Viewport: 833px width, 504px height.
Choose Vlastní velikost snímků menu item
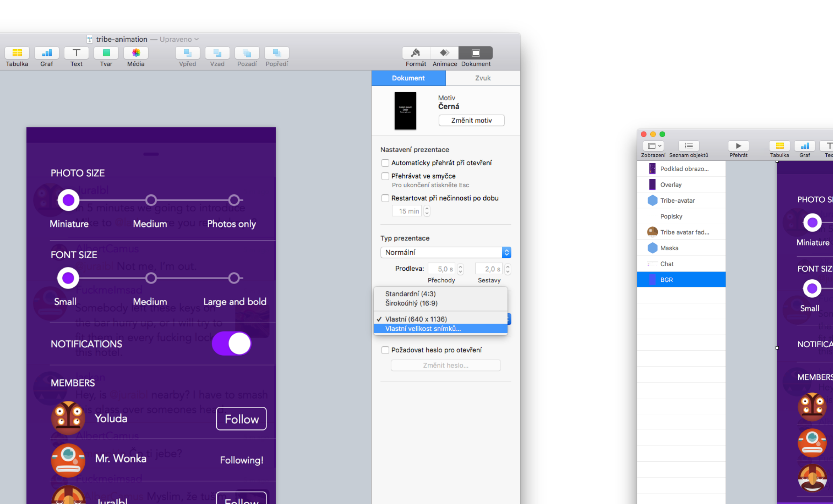[423, 328]
